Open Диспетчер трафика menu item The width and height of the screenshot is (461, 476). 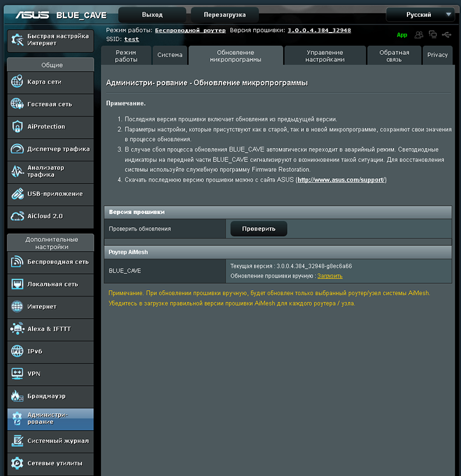coord(50,149)
